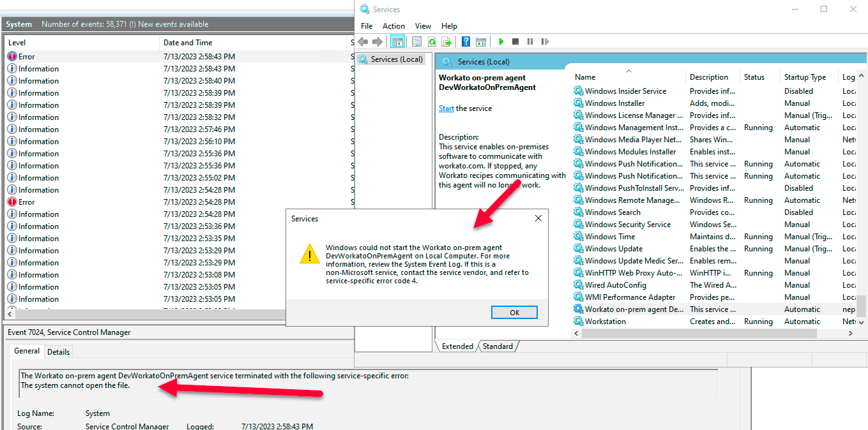Click the Properties toolbar icon
Image resolution: width=868 pixels, height=430 pixels.
coord(416,41)
